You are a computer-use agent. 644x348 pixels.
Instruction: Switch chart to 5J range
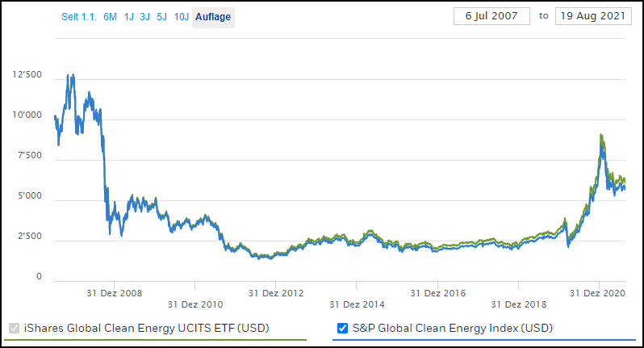[162, 17]
